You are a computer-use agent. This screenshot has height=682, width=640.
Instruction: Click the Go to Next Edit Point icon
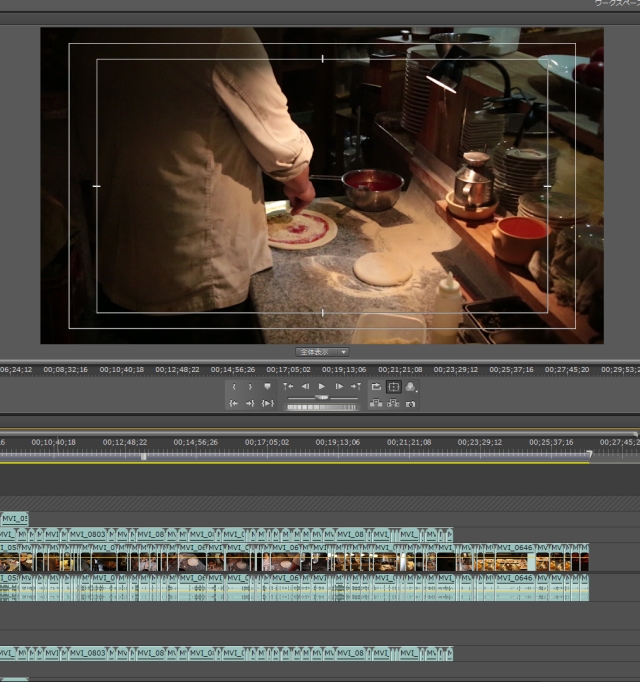(x=355, y=387)
